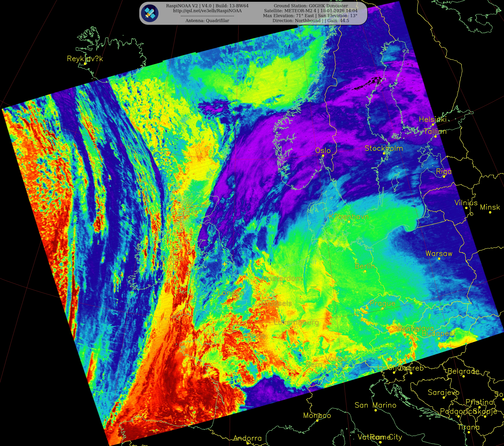Select the Belgrade city label
The height and width of the screenshot is (446, 504).
tap(463, 371)
